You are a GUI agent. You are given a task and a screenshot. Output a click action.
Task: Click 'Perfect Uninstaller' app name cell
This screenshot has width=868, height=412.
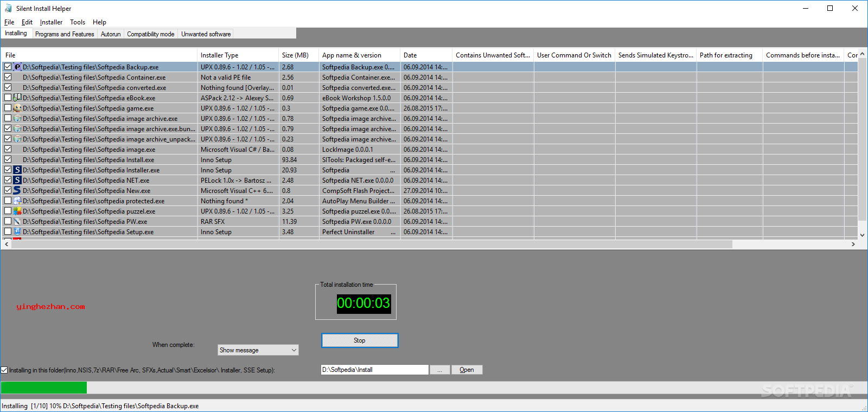[x=360, y=232]
